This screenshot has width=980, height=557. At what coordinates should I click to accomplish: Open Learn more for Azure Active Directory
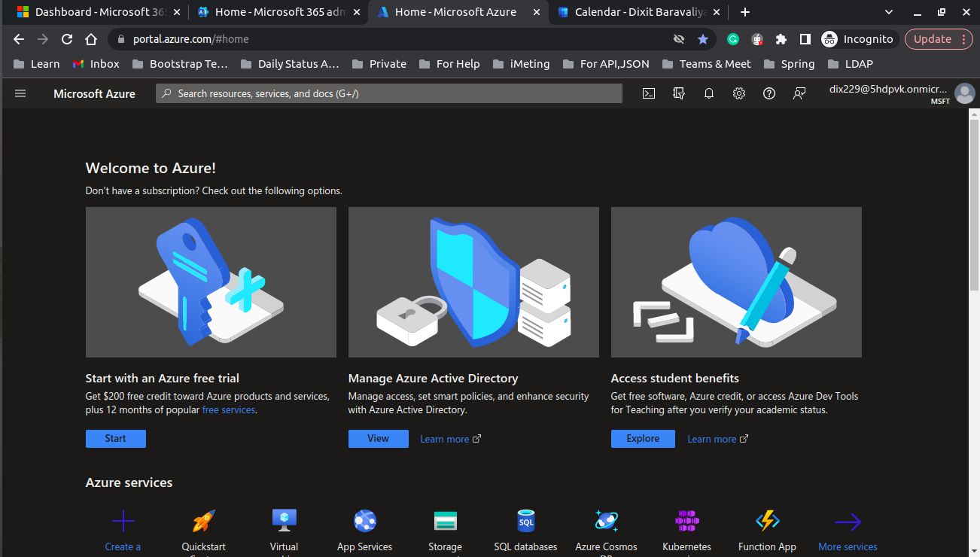point(450,439)
